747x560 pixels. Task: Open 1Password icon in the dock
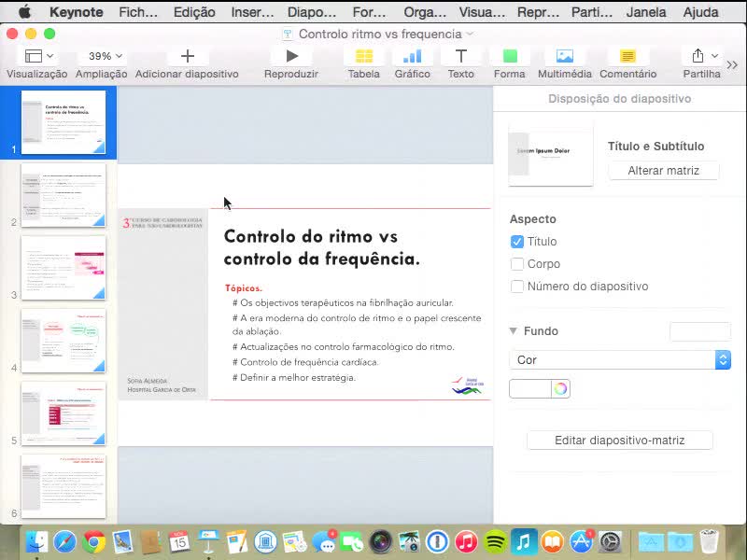pos(438,541)
